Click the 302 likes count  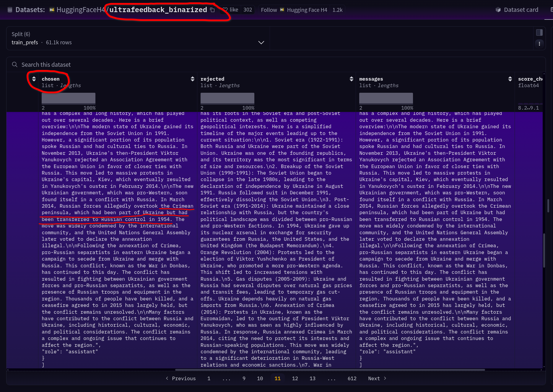(248, 10)
